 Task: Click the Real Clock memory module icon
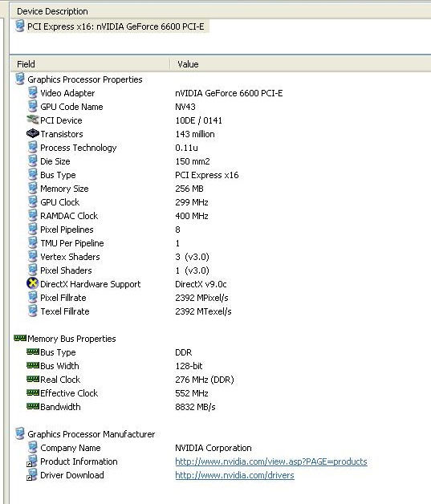(x=32, y=380)
